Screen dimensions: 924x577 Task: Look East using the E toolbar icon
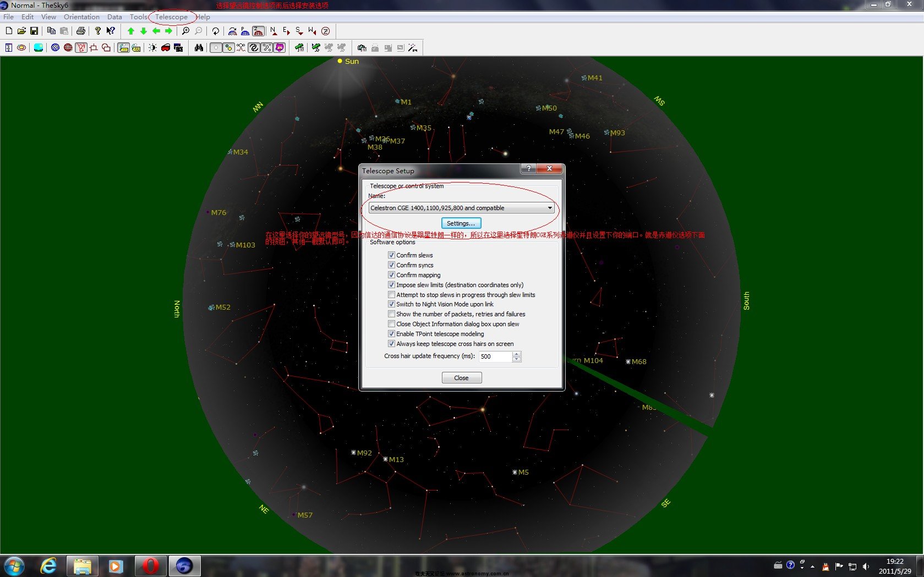[x=286, y=31]
